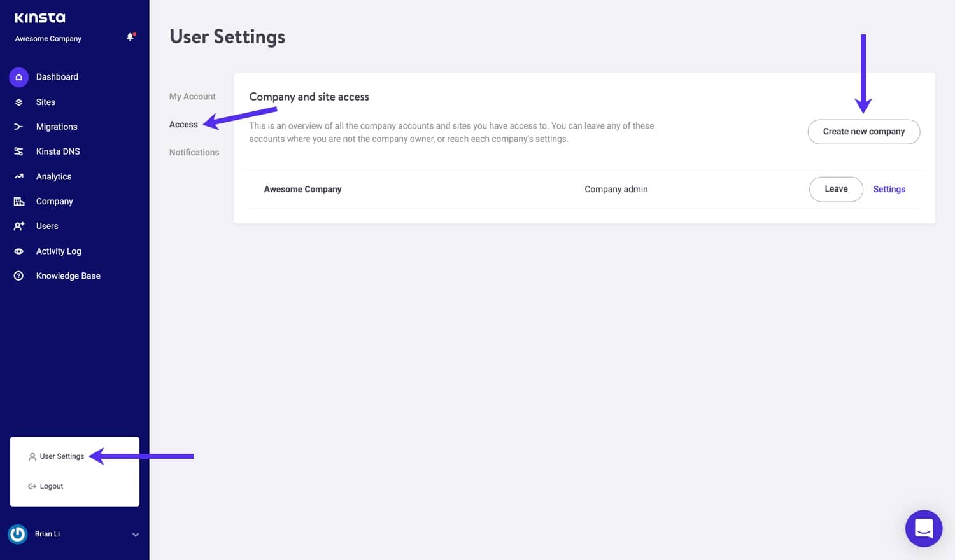Screen dimensions: 955x560
Task: Switch to the My Account tab
Action: pyautogui.click(x=192, y=96)
